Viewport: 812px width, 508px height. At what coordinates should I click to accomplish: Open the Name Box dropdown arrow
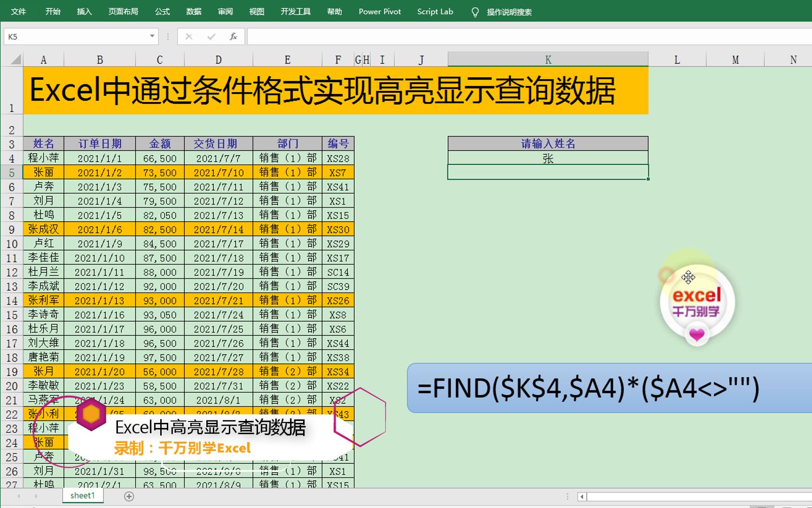coord(151,36)
